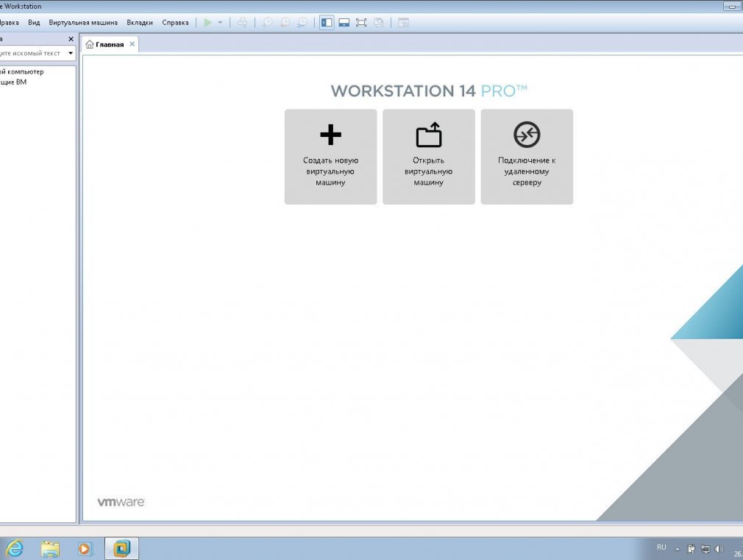Open the Вид menu
Viewport: 743px width, 560px height.
point(34,22)
